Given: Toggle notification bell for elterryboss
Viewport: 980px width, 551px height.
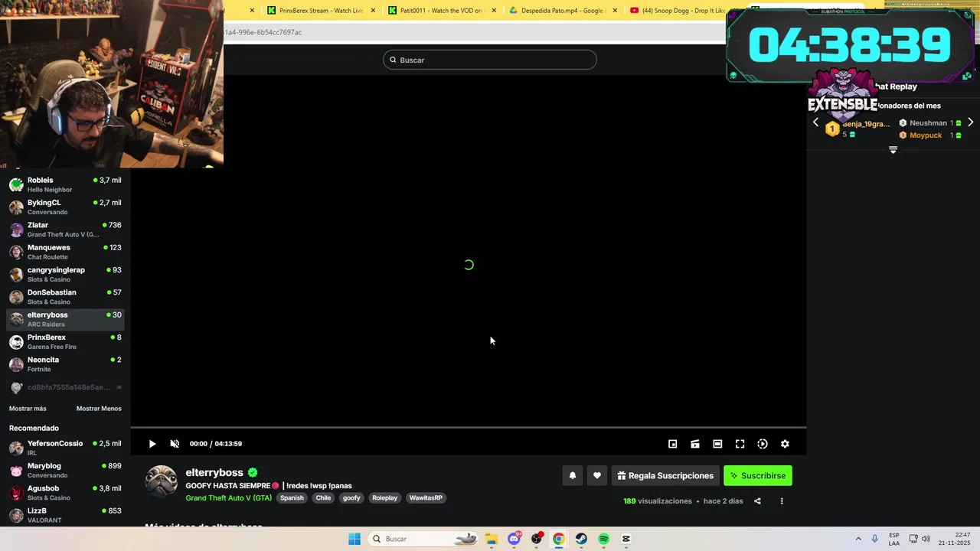Looking at the screenshot, I should [572, 475].
